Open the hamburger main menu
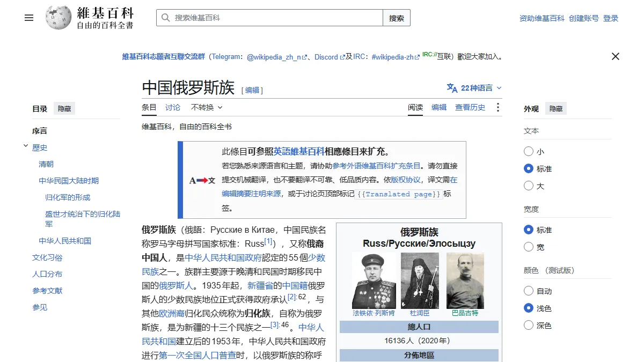644x362 pixels. point(29,18)
